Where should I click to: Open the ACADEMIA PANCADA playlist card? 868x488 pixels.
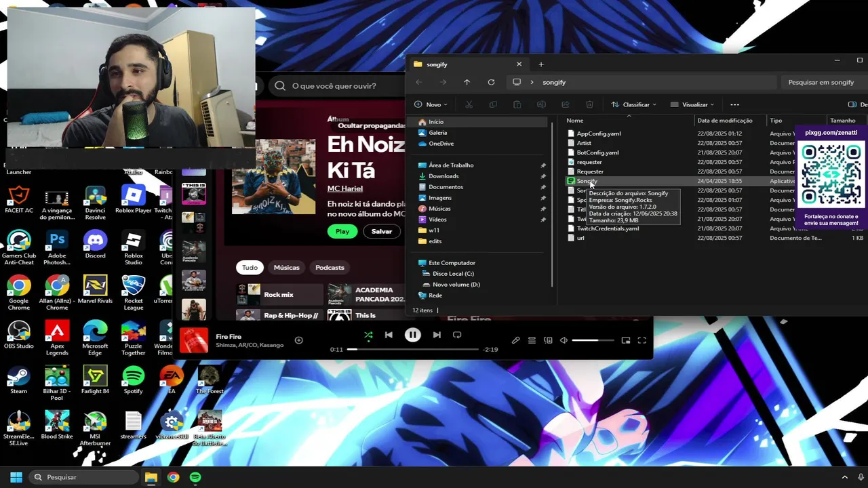366,295
